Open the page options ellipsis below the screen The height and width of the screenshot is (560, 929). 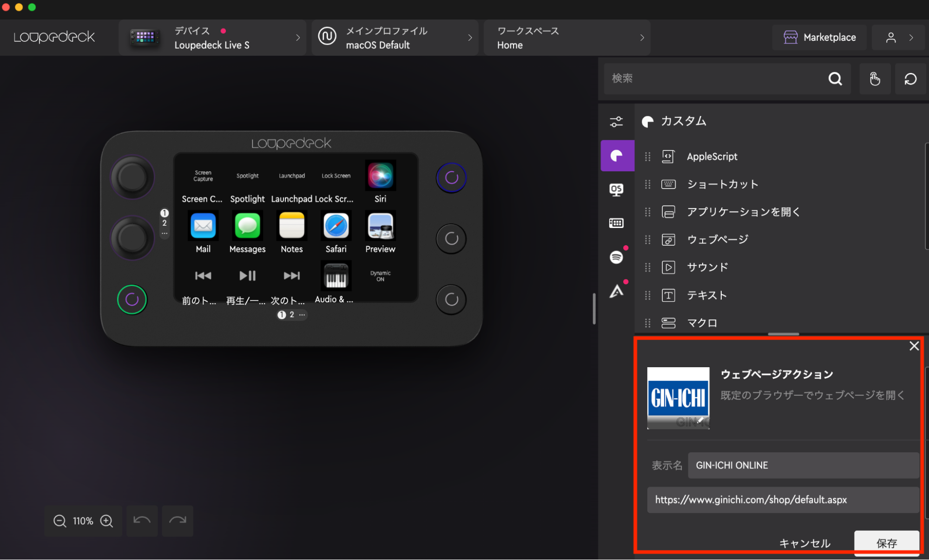[302, 315]
